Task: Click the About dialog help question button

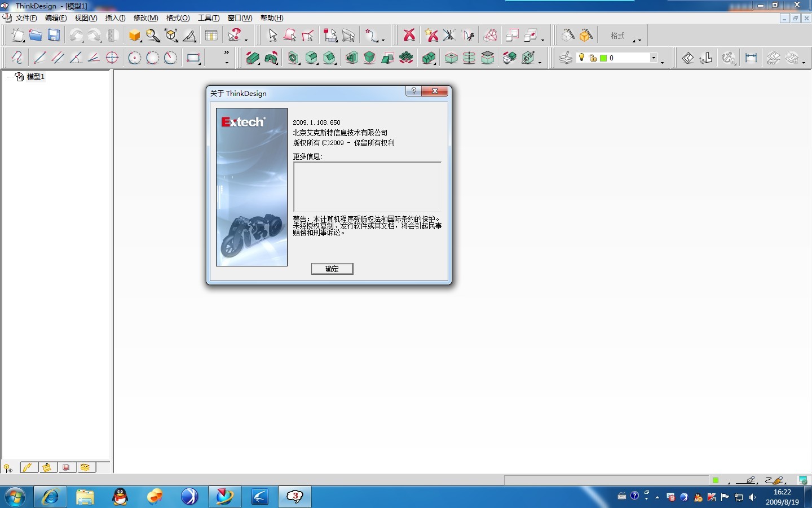Action: (413, 91)
